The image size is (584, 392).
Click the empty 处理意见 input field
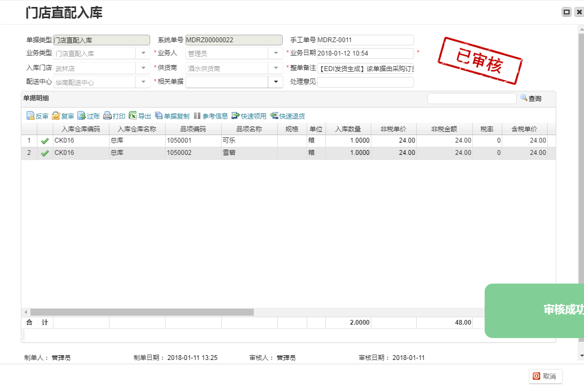tap(365, 82)
